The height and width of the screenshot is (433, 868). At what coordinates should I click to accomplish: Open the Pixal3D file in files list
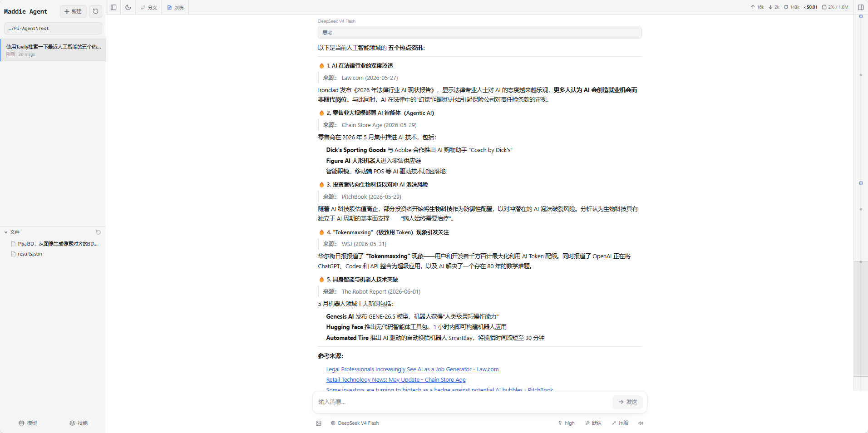[54, 244]
